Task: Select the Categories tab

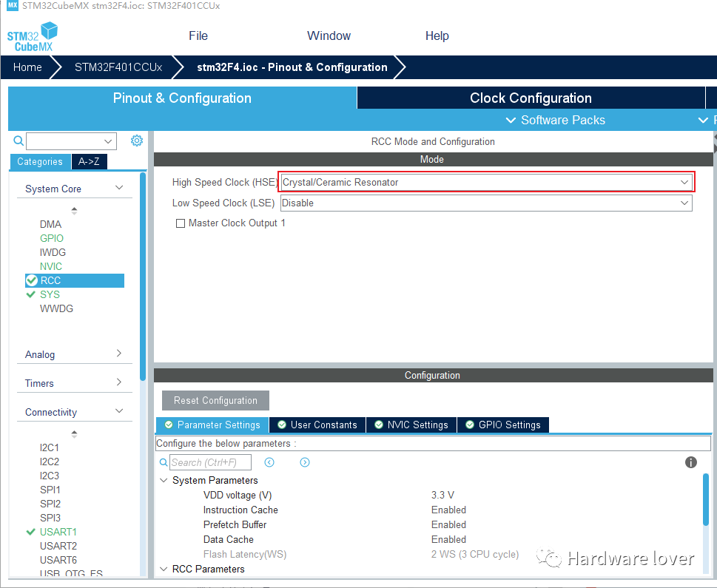Action: [x=40, y=162]
